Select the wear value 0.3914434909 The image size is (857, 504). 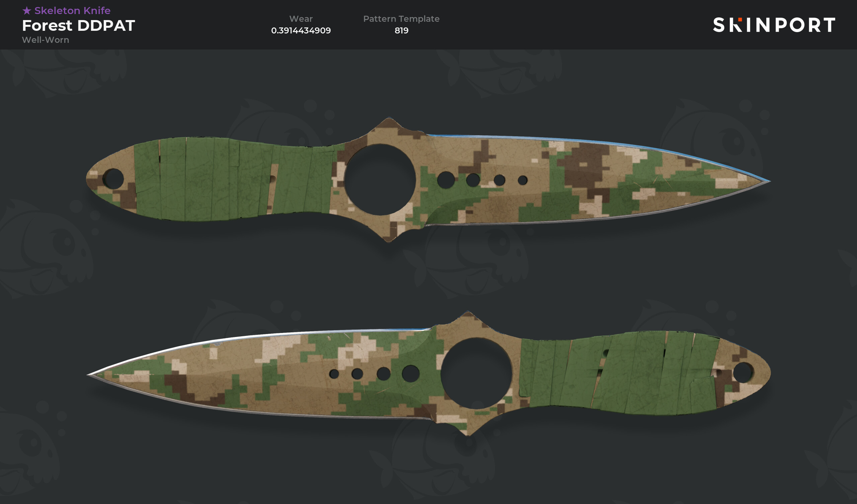click(301, 30)
